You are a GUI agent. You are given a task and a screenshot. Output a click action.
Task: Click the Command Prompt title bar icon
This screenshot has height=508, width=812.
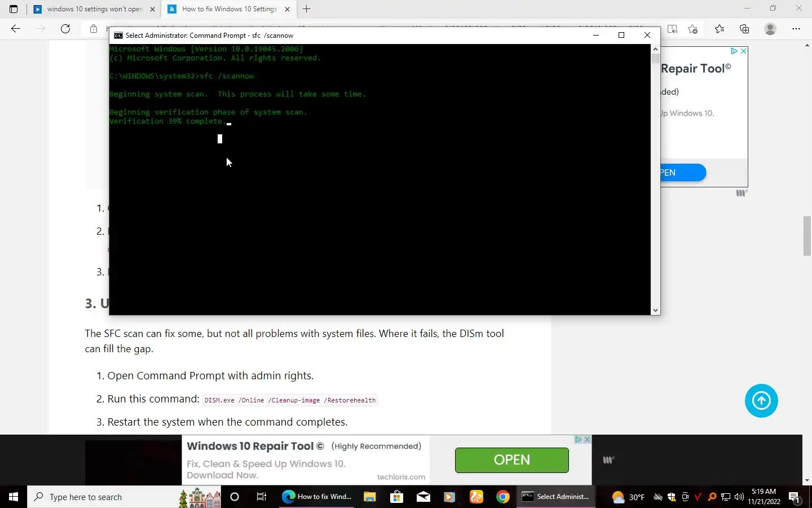[118, 35]
